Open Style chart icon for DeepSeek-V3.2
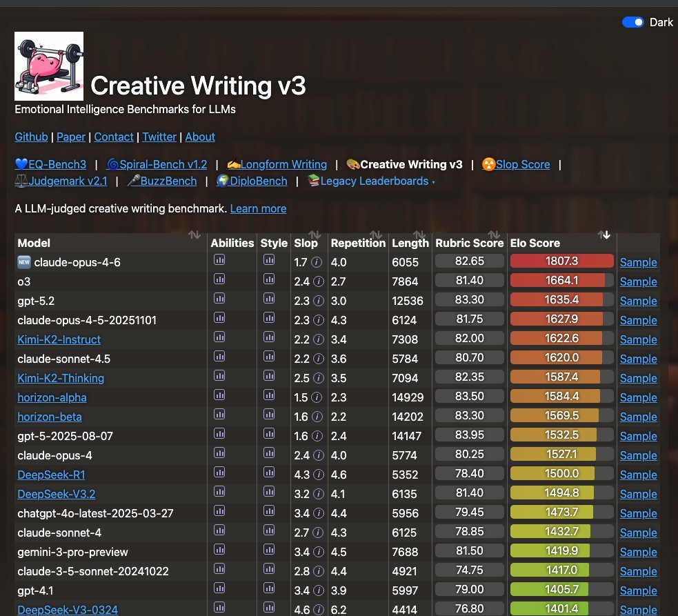The image size is (678, 616). [x=269, y=492]
